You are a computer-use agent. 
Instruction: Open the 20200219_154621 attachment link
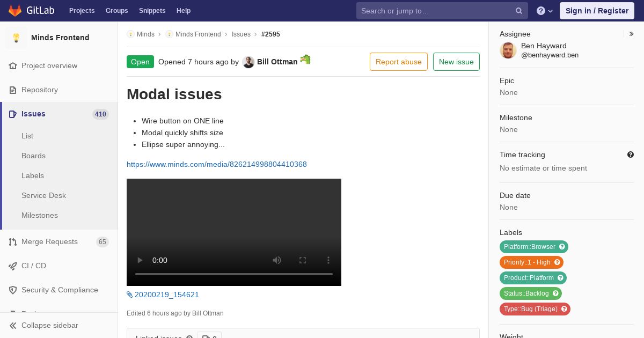(163, 295)
